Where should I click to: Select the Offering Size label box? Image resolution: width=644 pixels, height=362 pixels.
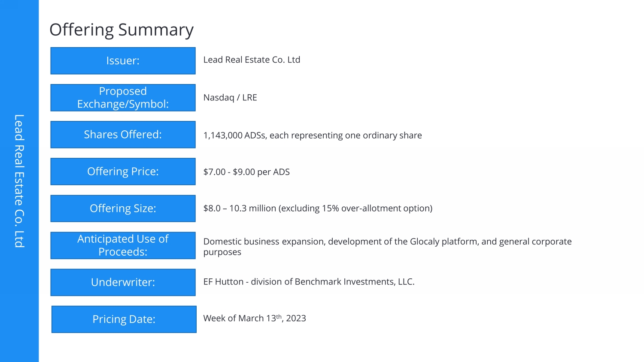(x=123, y=208)
